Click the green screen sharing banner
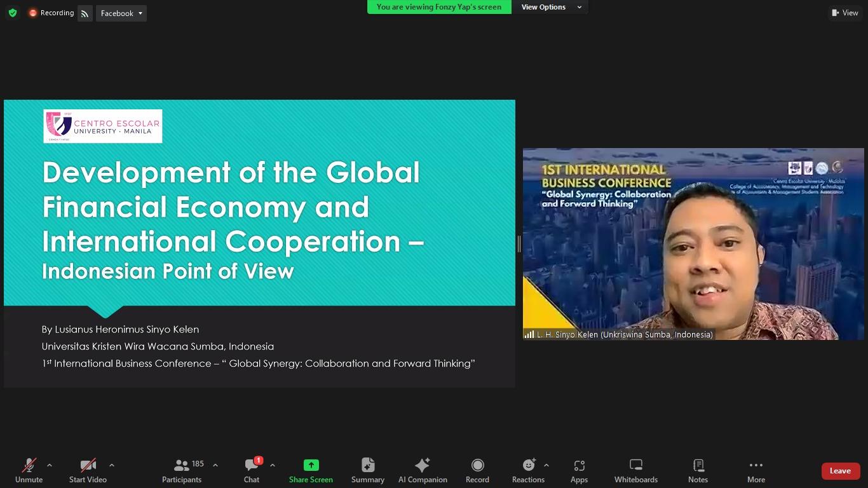Screen dimensions: 868x488 [x=439, y=7]
